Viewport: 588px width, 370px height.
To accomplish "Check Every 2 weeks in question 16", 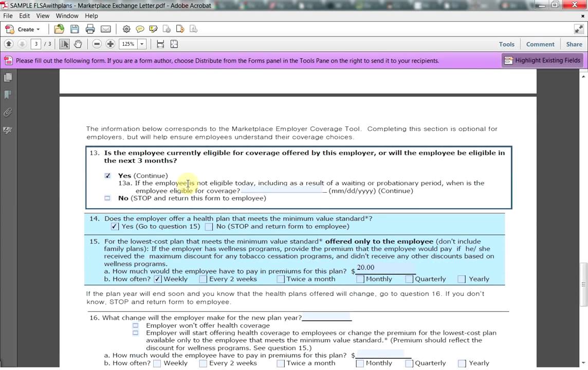I will click(x=203, y=363).
